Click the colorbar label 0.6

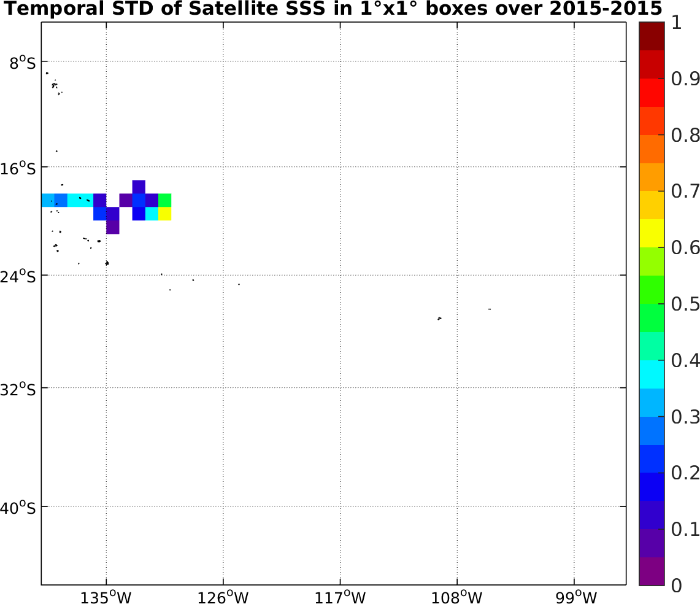(685, 247)
